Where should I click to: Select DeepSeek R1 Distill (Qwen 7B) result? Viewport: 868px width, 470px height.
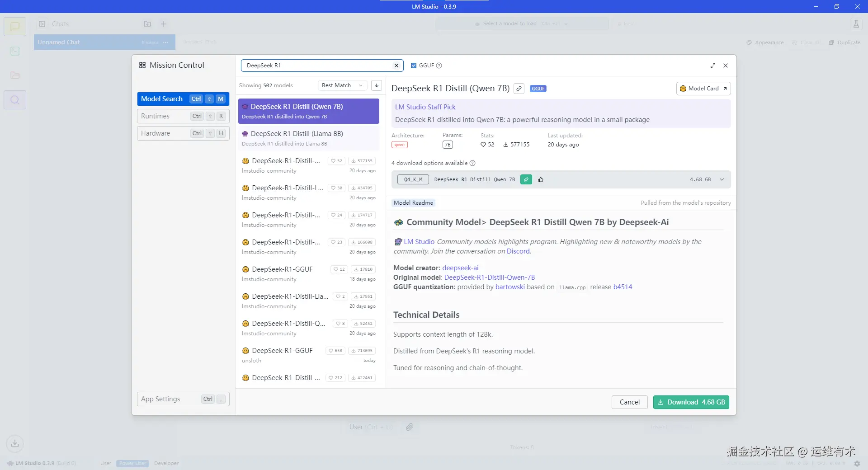pyautogui.click(x=309, y=111)
